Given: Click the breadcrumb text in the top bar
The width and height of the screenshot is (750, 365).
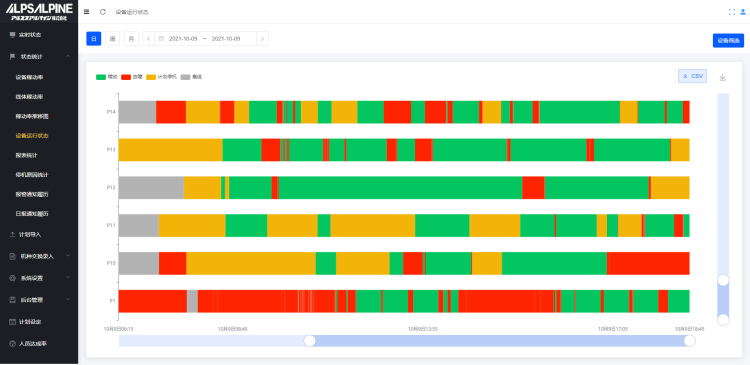Looking at the screenshot, I should pos(132,12).
